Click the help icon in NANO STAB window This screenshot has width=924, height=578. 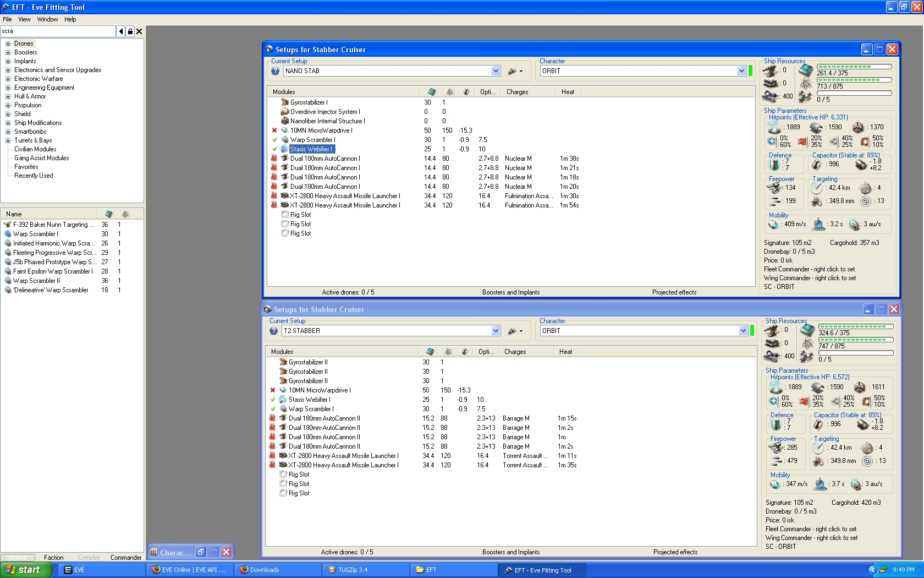275,71
